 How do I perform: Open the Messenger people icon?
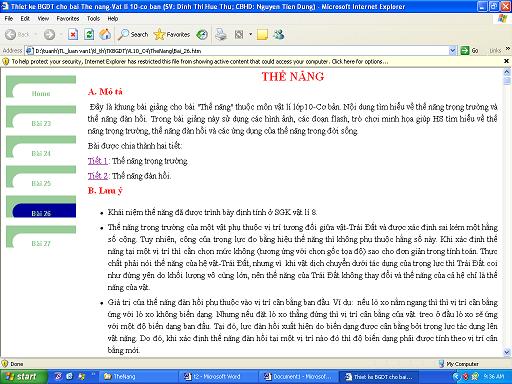[x=279, y=34]
